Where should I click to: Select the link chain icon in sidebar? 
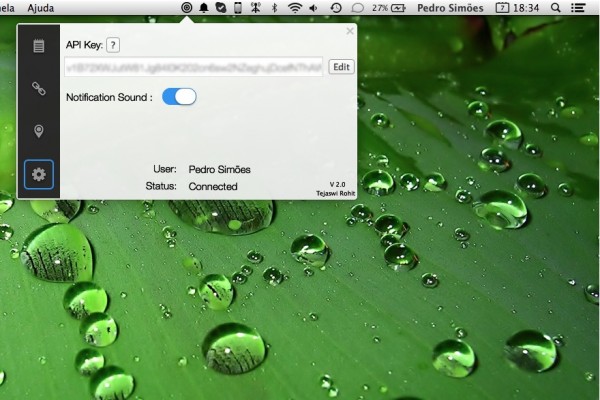point(39,88)
